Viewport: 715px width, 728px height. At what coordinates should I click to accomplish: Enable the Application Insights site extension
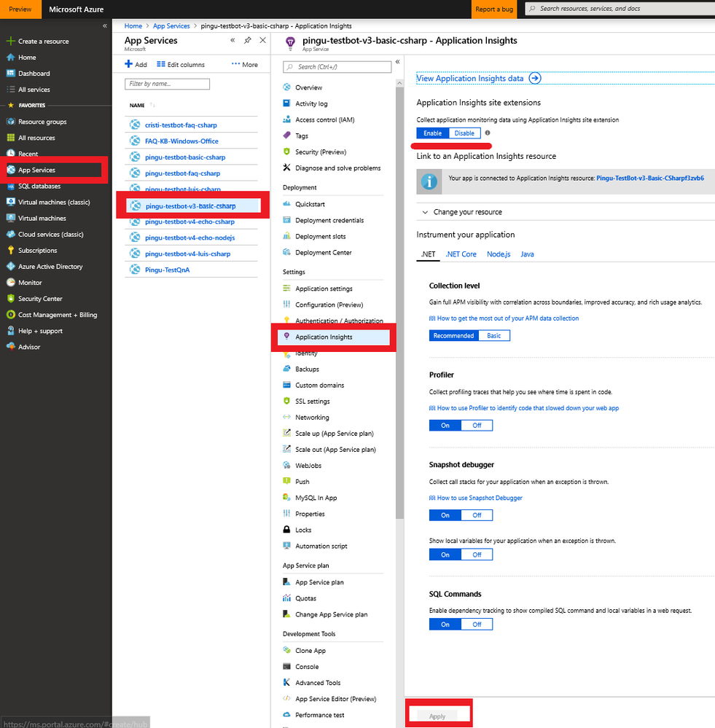click(433, 133)
